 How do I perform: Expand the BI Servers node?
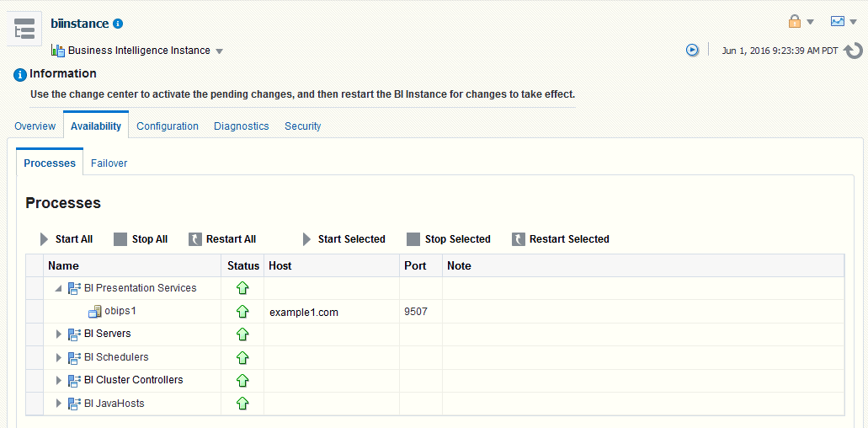coord(59,334)
